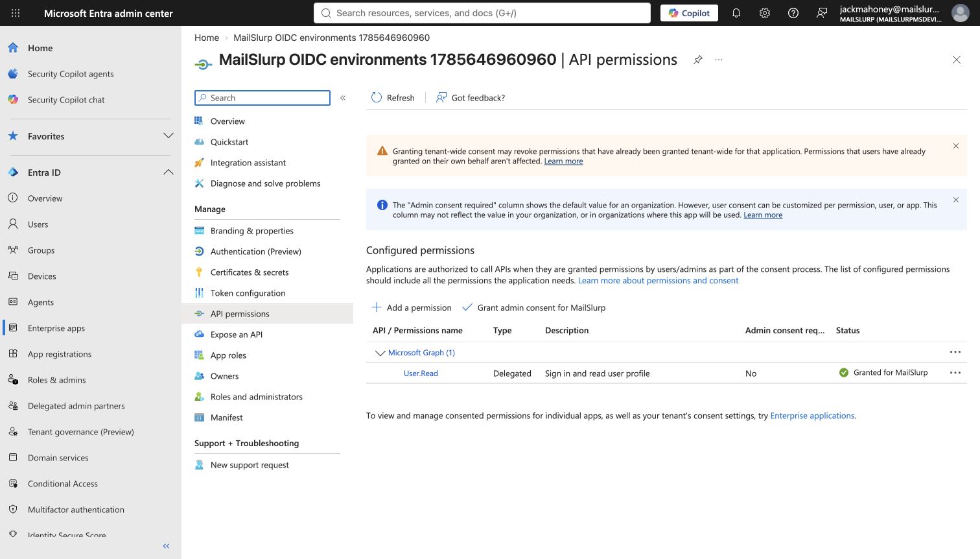Focus the global search resources field

482,13
